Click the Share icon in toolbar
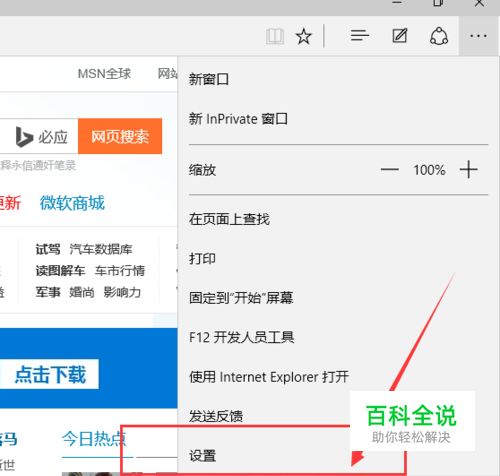The width and height of the screenshot is (500, 476). tap(439, 36)
